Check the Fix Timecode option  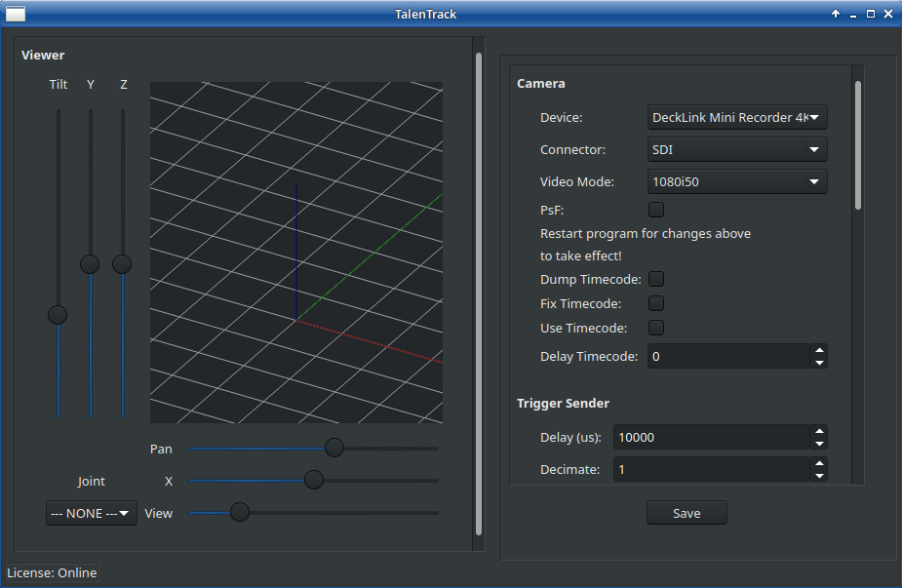[656, 303]
